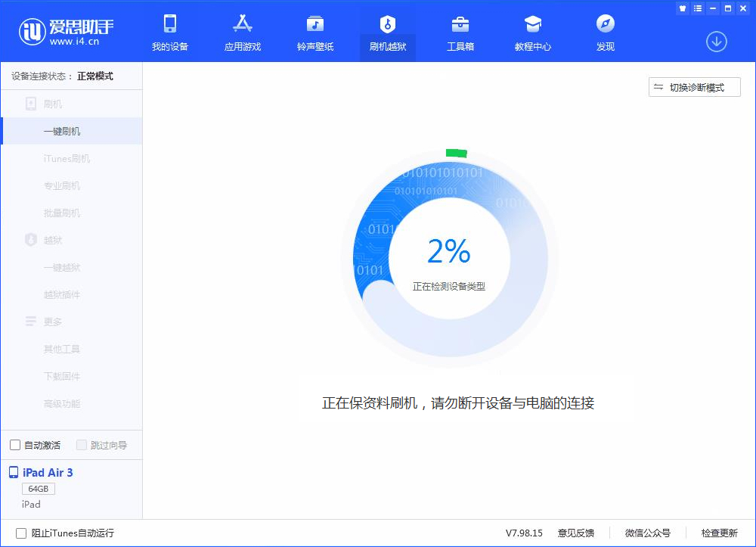
Task: Click the circular download icon
Action: point(717,42)
